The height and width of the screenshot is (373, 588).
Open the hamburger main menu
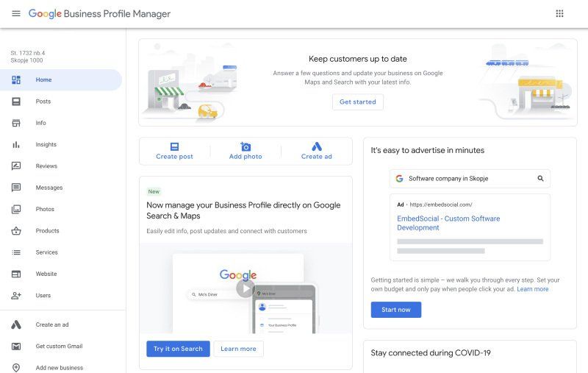pyautogui.click(x=15, y=13)
